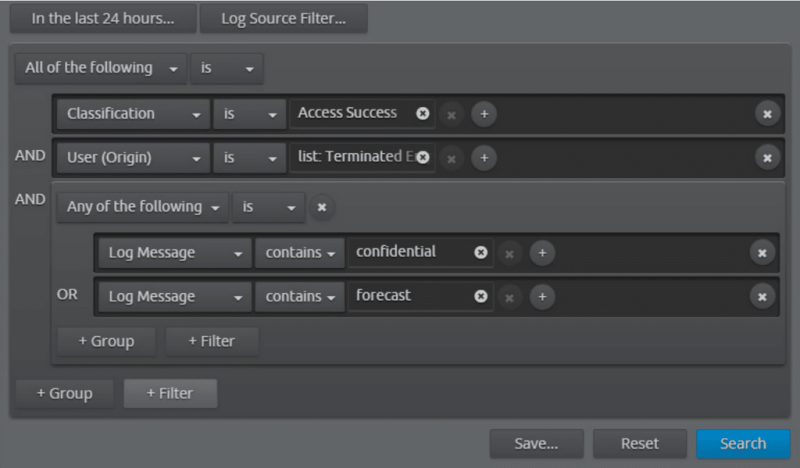Viewport: 800px width, 468px height.
Task: Open the User (Origin) field dropdown
Action: (133, 158)
